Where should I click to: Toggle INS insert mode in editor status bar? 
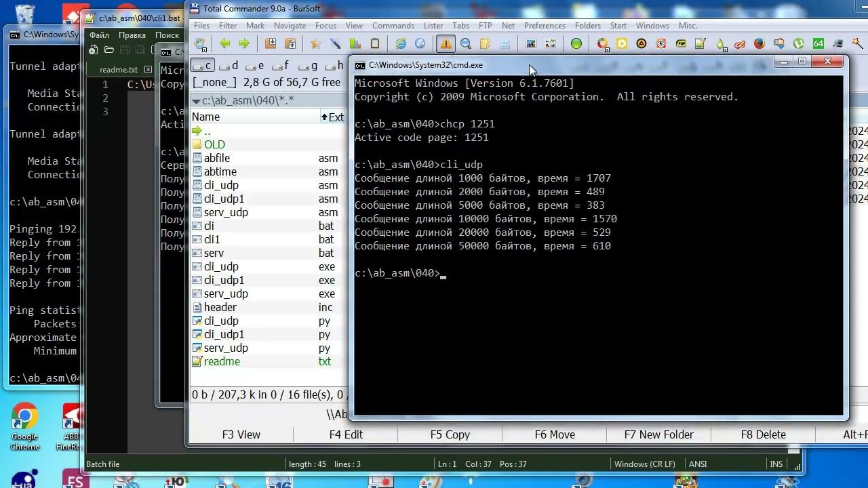[776, 464]
